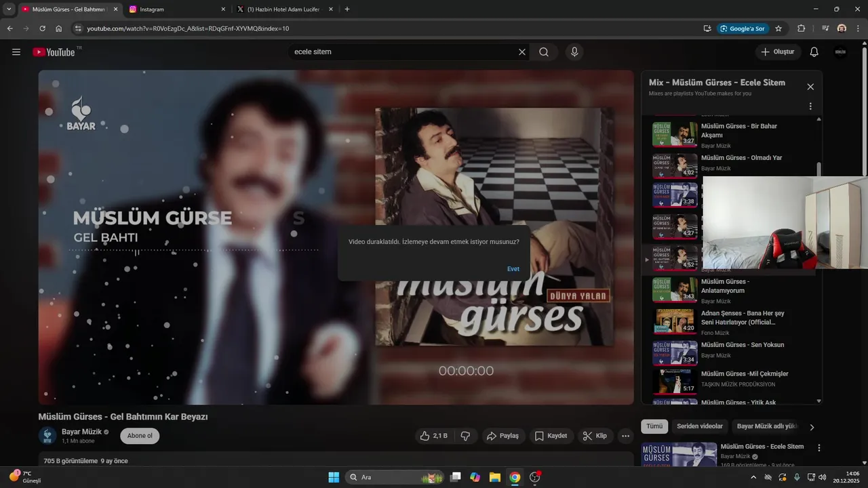Reload the page
Screen dimensions: 868x488
click(42, 28)
